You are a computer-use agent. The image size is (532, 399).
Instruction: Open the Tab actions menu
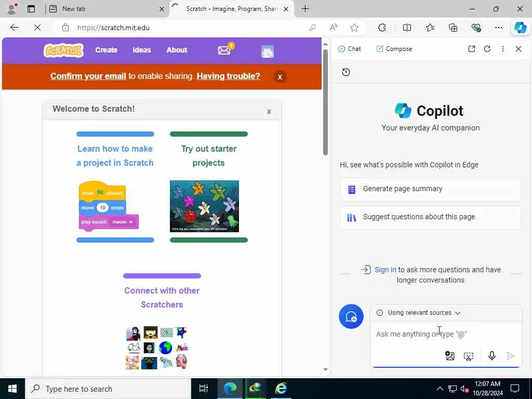pos(31,9)
